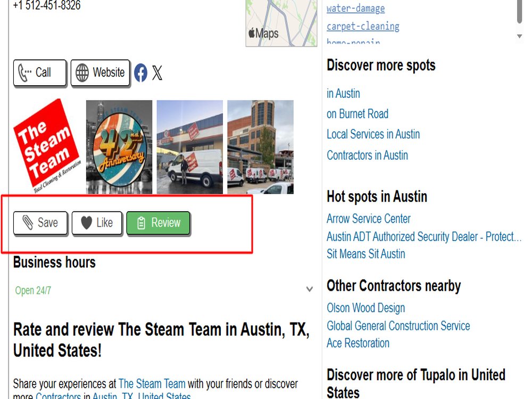Click the clipboard icon in Review button

[141, 223]
